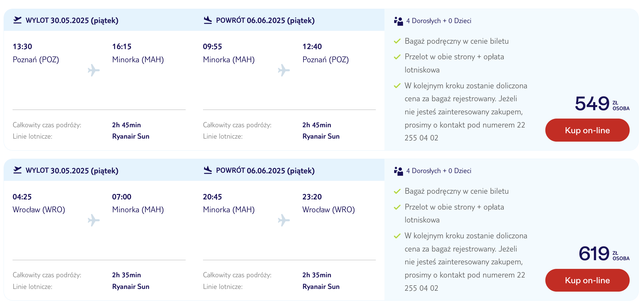Click plane icon between Wrocław and Minorka outbound
644x303 pixels.
(94, 220)
